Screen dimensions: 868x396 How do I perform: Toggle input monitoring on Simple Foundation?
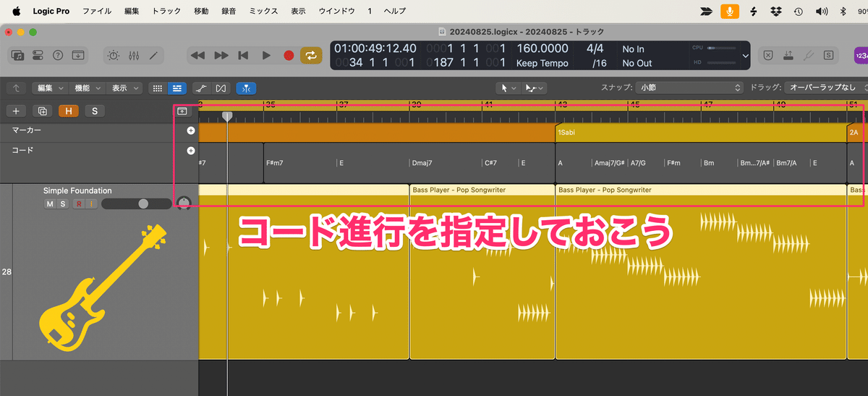pyautogui.click(x=91, y=204)
